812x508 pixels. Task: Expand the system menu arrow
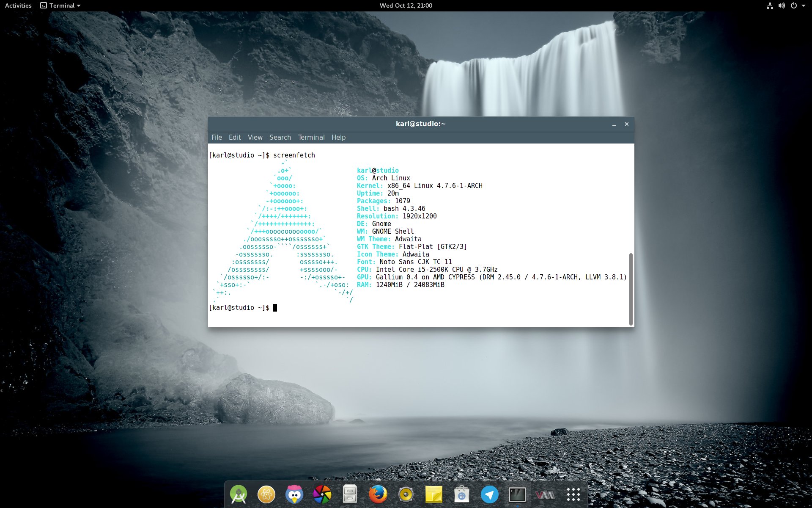coord(804,6)
